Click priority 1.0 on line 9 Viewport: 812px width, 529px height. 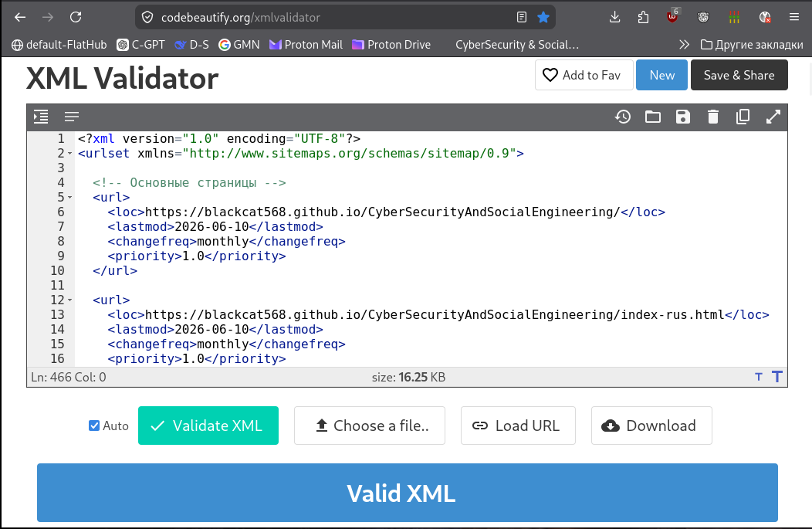(x=196, y=256)
